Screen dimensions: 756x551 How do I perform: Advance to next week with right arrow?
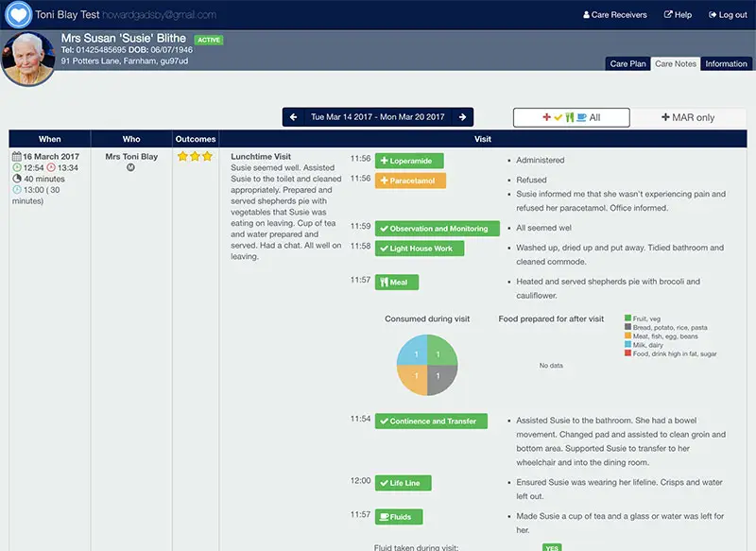[462, 117]
